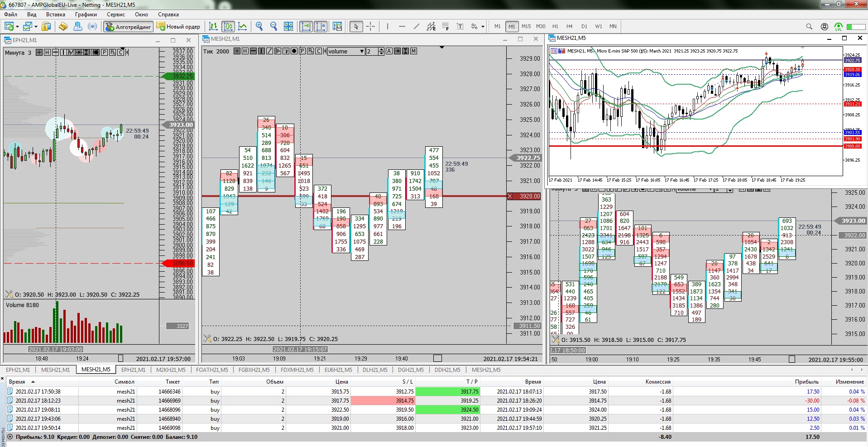This screenshot has width=868, height=447.
Task: Set timeframe to MN
Action: pos(613,26)
